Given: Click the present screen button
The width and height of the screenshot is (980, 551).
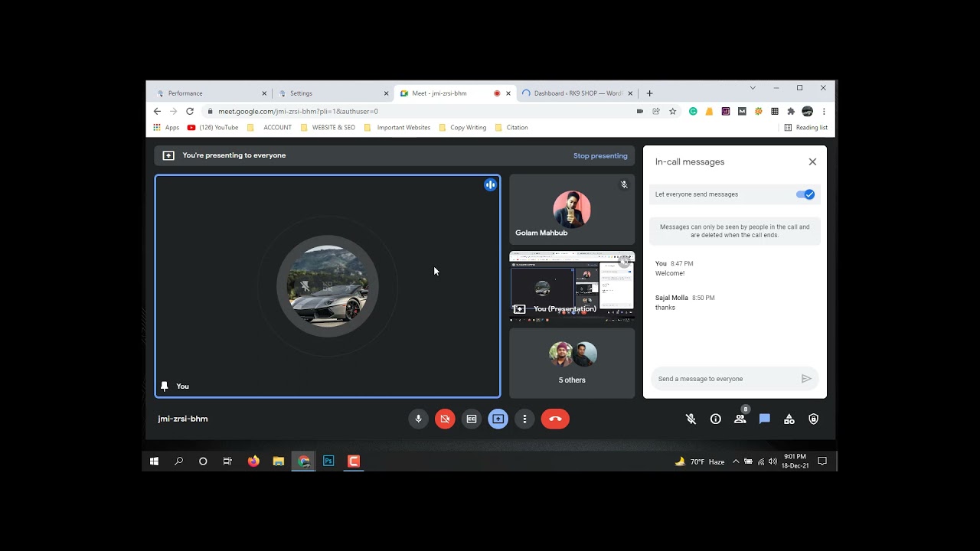Looking at the screenshot, I should 498,419.
